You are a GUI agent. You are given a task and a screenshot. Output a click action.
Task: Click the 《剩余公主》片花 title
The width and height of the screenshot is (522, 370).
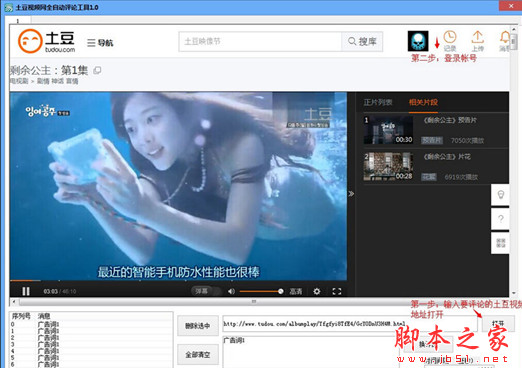coord(447,157)
